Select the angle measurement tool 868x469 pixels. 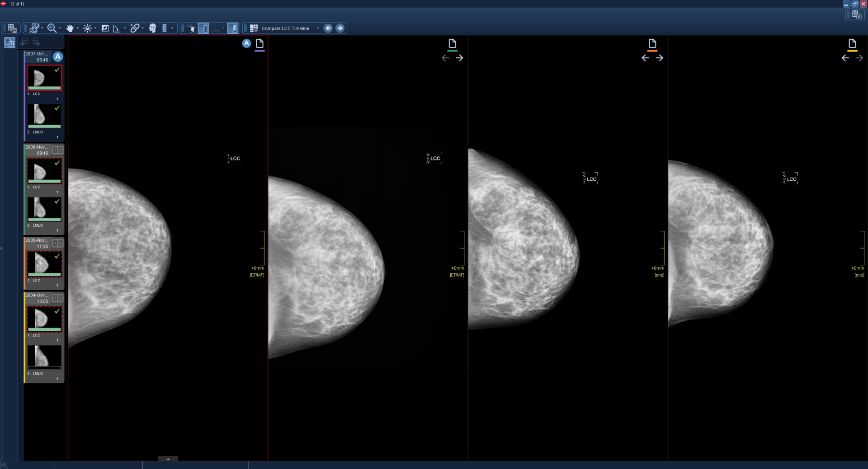[116, 28]
